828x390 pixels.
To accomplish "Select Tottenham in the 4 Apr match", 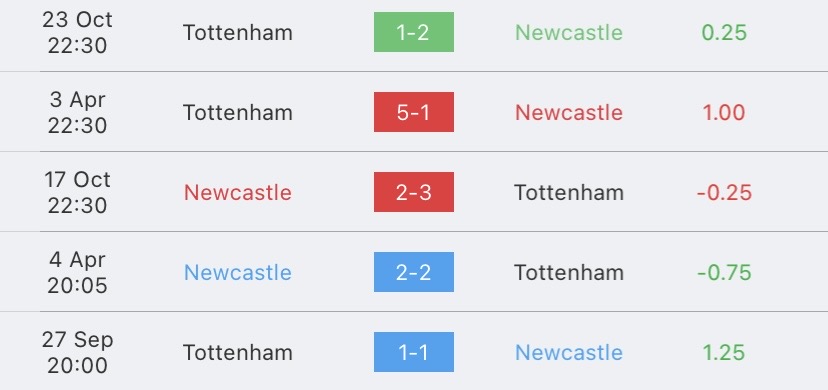I will pyautogui.click(x=569, y=273).
